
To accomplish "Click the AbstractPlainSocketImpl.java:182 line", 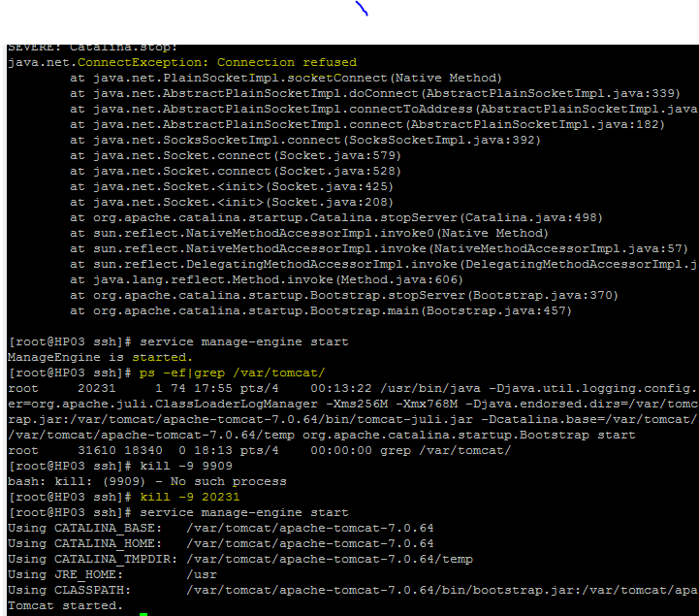I will pyautogui.click(x=366, y=124).
